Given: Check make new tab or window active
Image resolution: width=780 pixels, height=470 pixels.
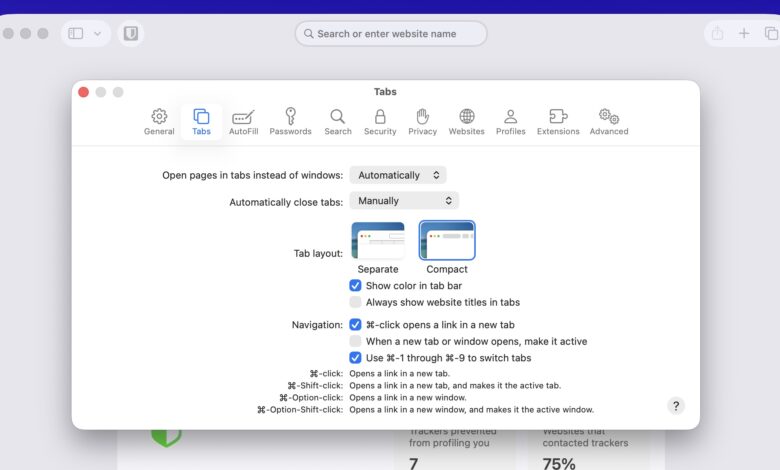Looking at the screenshot, I should pyautogui.click(x=355, y=341).
